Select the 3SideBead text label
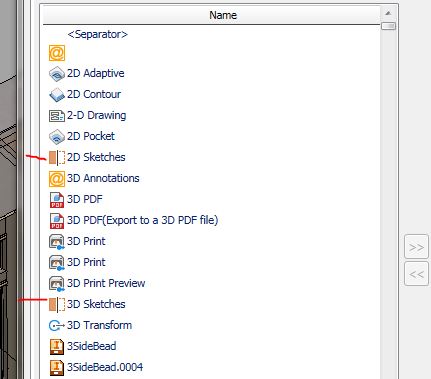This screenshot has width=431, height=379. pyautogui.click(x=91, y=346)
